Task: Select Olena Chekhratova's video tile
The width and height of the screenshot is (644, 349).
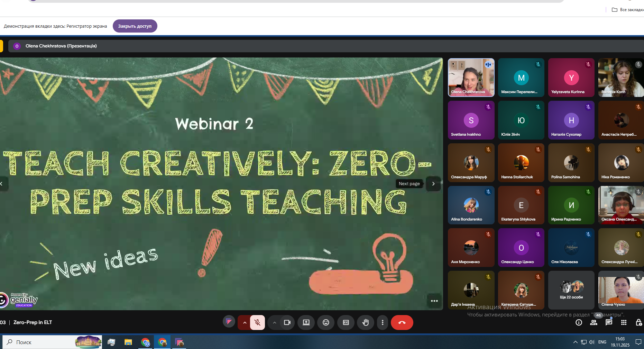Action: pos(471,78)
